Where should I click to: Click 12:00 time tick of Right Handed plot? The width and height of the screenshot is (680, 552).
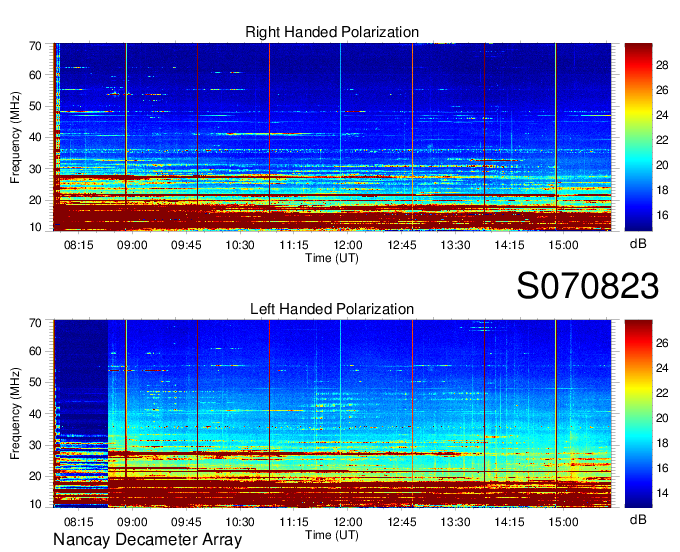click(x=348, y=245)
